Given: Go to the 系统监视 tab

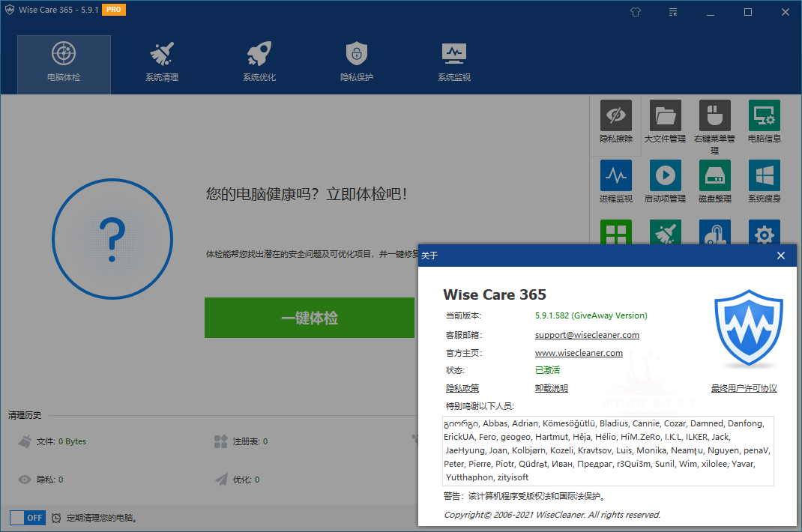Looking at the screenshot, I should [454, 63].
